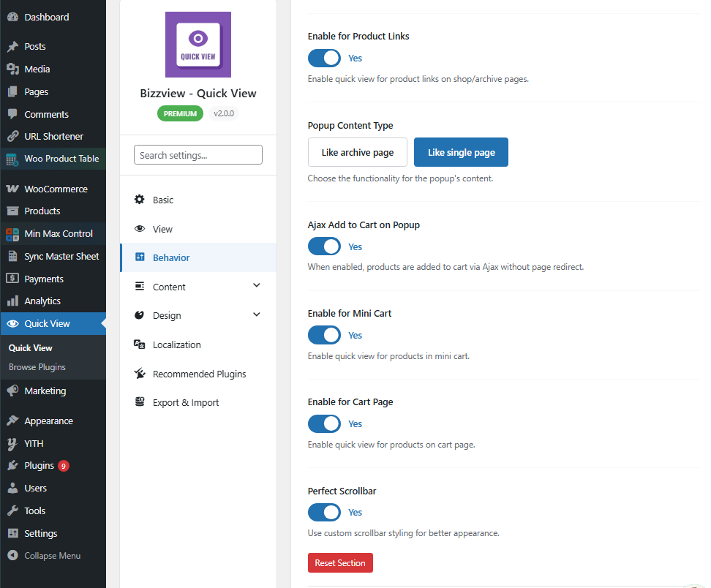Click the Export & Import icon
The image size is (711, 588).
[x=140, y=402]
